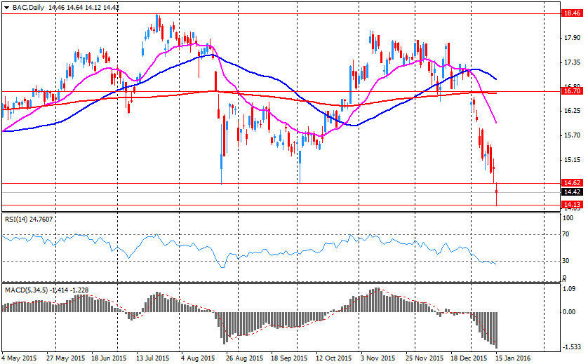Select the red 16.70 price level tag

(x=570, y=91)
